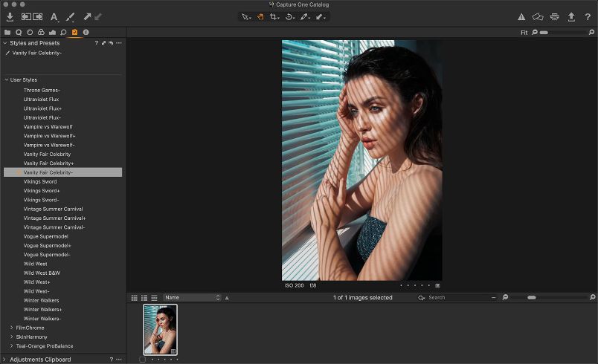This screenshot has width=598, height=364.
Task: Click the proofing glasses icon
Action: (x=538, y=17)
